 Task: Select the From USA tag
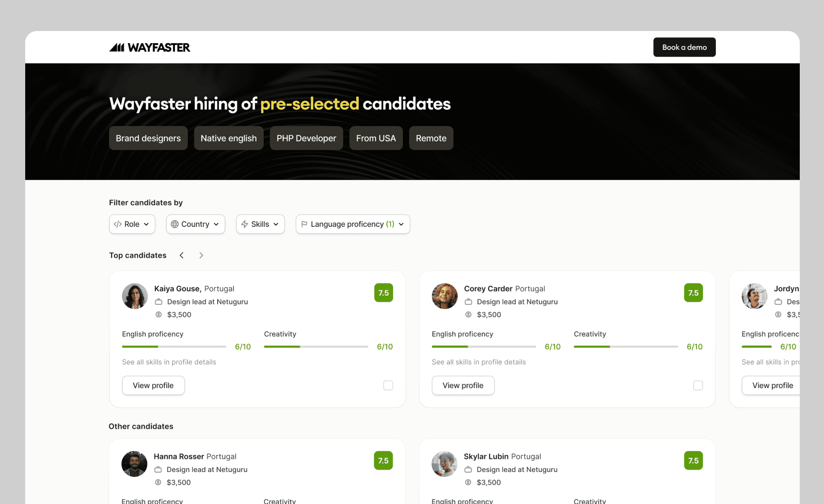(376, 138)
